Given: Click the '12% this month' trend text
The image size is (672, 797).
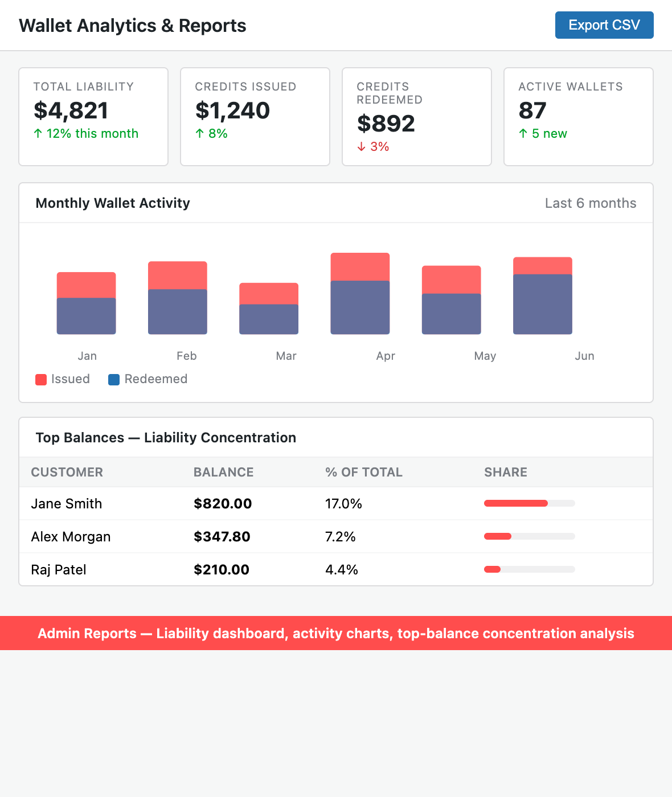Looking at the screenshot, I should (x=86, y=133).
